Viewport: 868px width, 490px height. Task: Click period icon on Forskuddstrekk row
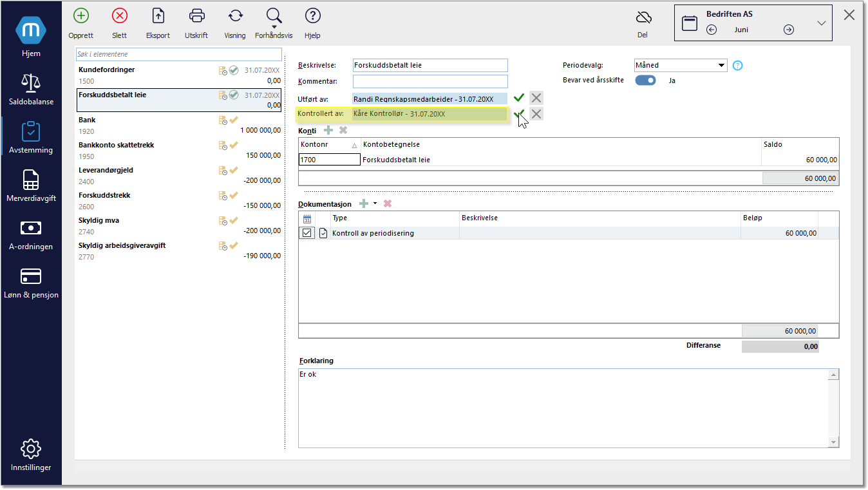pyautogui.click(x=223, y=196)
